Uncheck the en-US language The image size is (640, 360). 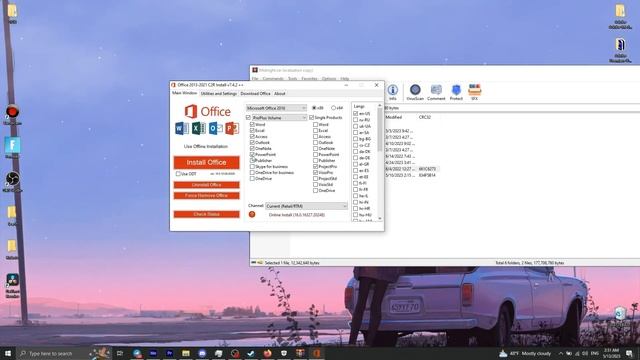coord(356,113)
